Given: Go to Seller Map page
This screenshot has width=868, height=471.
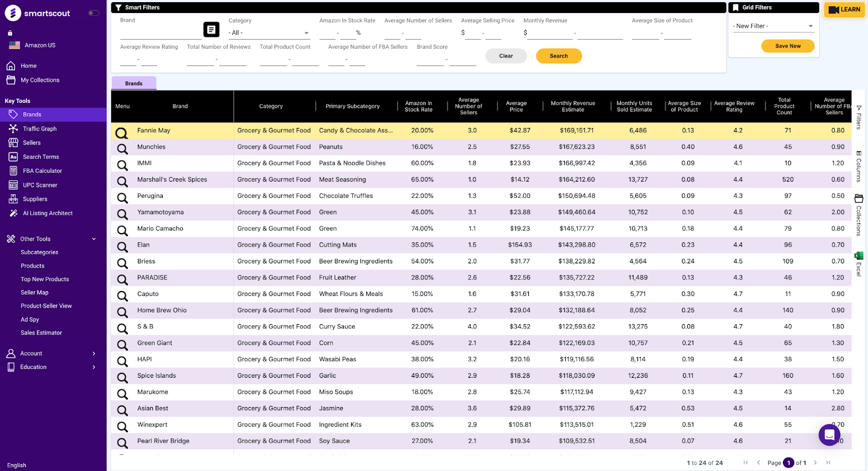Looking at the screenshot, I should 34,293.
